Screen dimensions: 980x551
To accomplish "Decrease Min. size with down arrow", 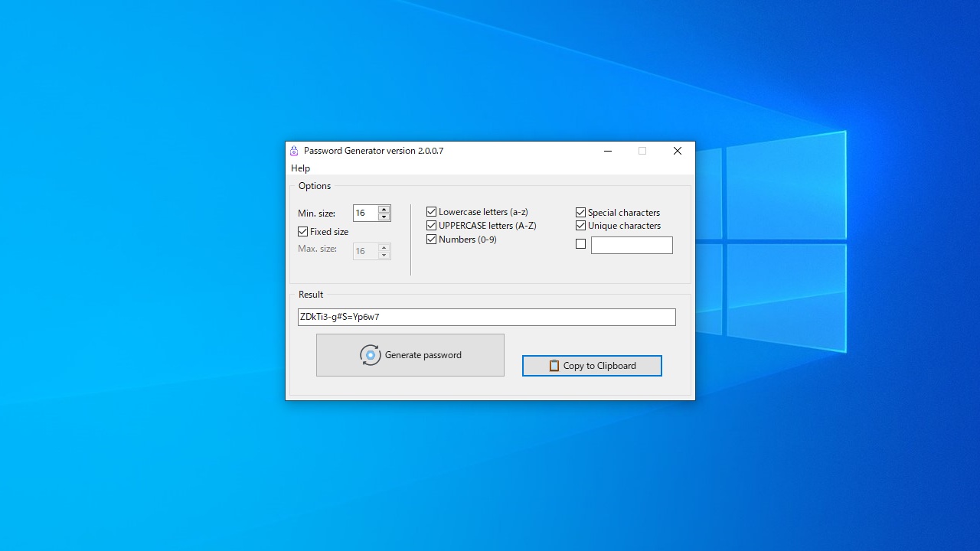I will pyautogui.click(x=384, y=217).
